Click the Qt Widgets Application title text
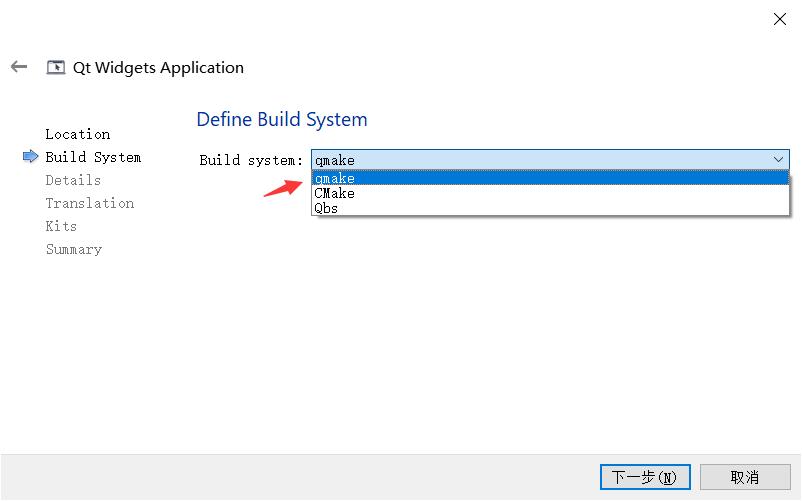802x501 pixels. [x=158, y=68]
